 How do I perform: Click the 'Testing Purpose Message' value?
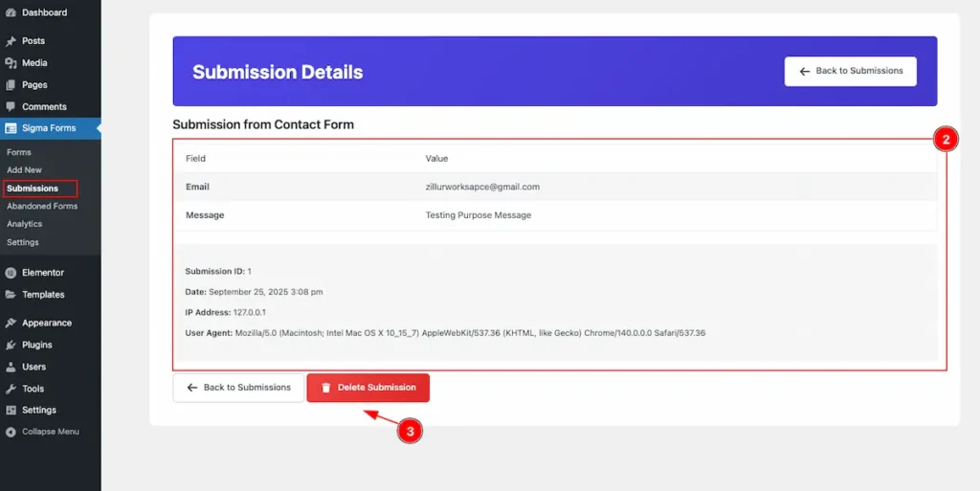click(x=479, y=215)
